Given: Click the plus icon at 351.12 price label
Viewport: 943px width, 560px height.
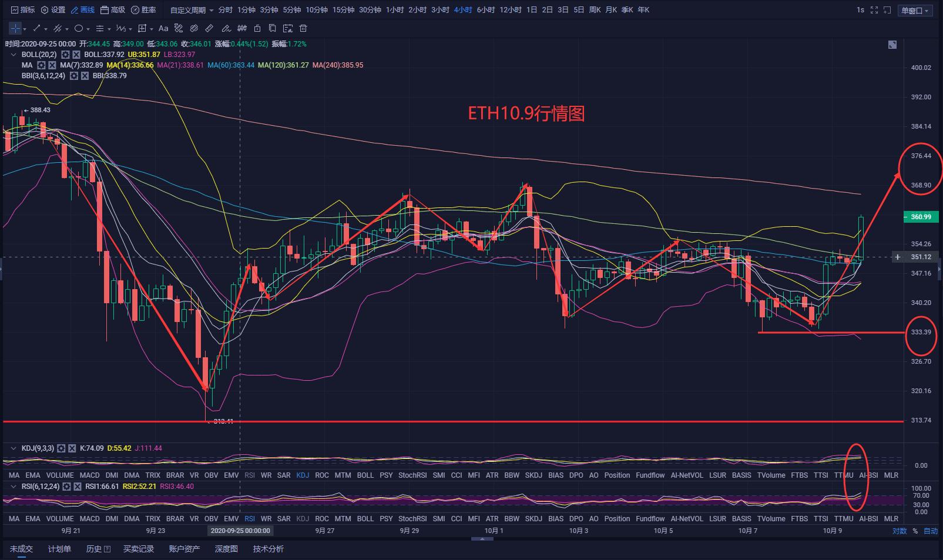Looking at the screenshot, I should (897, 257).
